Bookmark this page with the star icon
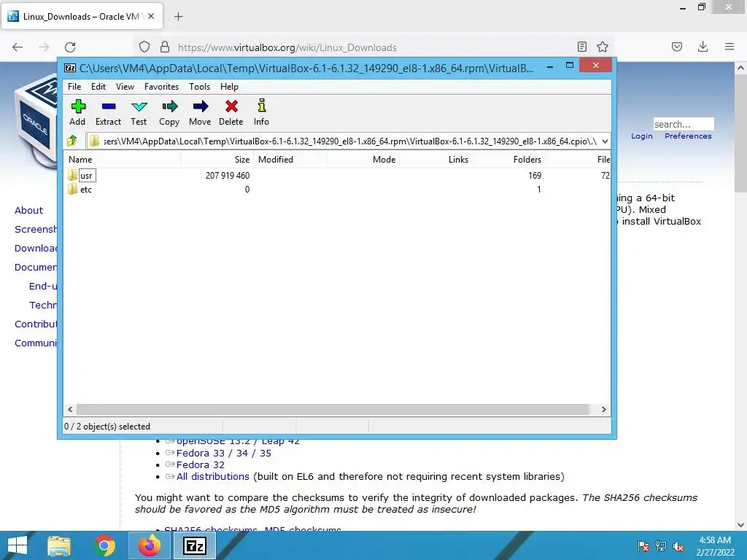This screenshot has width=747, height=560. click(x=602, y=47)
